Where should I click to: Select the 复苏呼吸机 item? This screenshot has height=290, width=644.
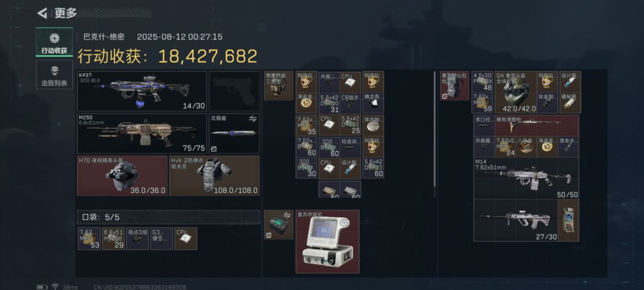(x=327, y=242)
